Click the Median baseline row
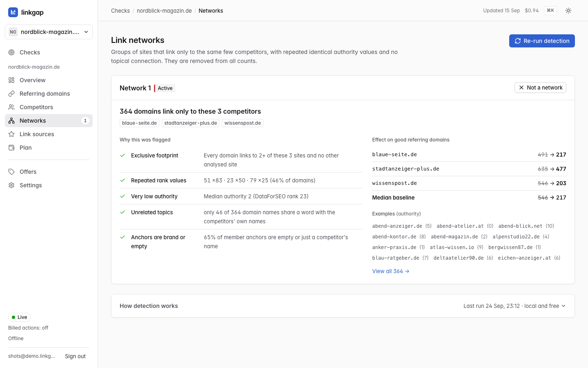Viewport: 588px width, 368px height. [x=469, y=197]
